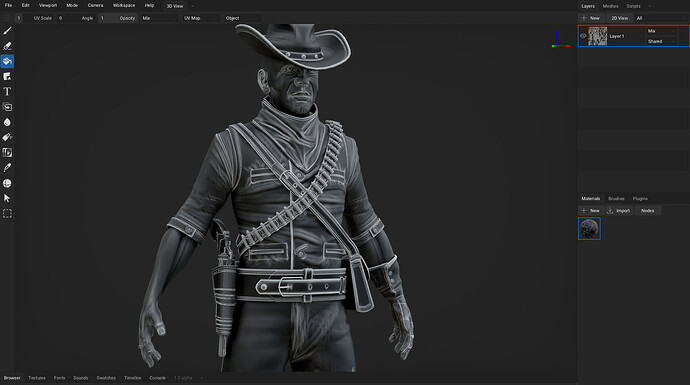Click the 2D View button
690x385 pixels.
tap(620, 18)
